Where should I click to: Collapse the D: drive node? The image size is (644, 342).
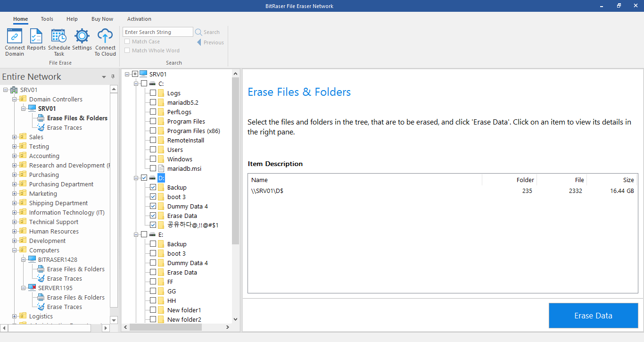tap(136, 178)
